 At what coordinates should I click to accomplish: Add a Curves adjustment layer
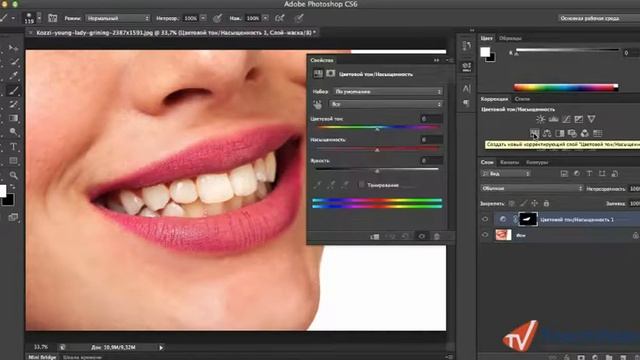566,119
